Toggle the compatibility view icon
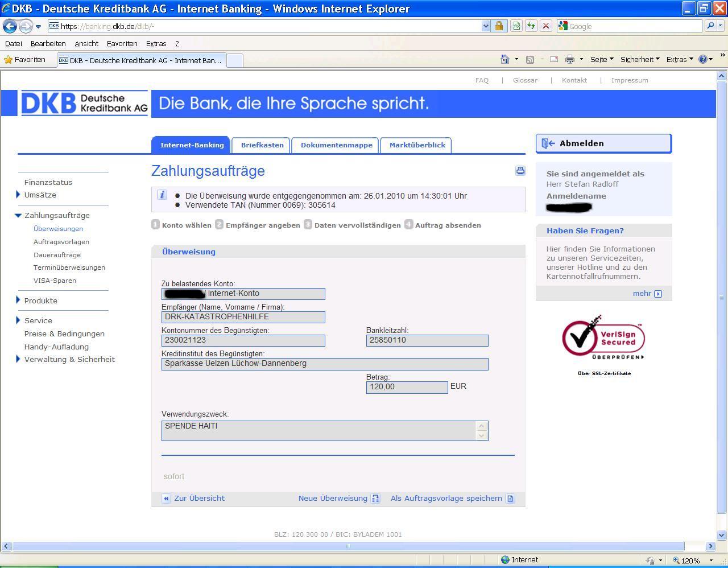Image resolution: width=728 pixels, height=568 pixels. (516, 26)
